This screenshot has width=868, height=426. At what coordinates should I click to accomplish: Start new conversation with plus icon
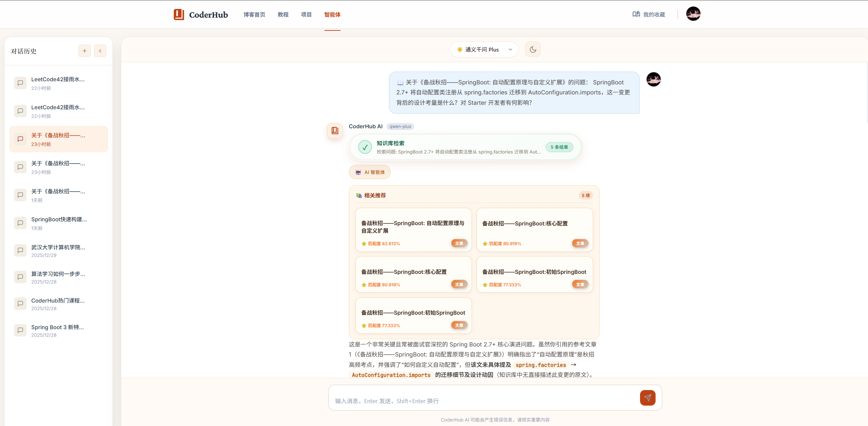84,51
